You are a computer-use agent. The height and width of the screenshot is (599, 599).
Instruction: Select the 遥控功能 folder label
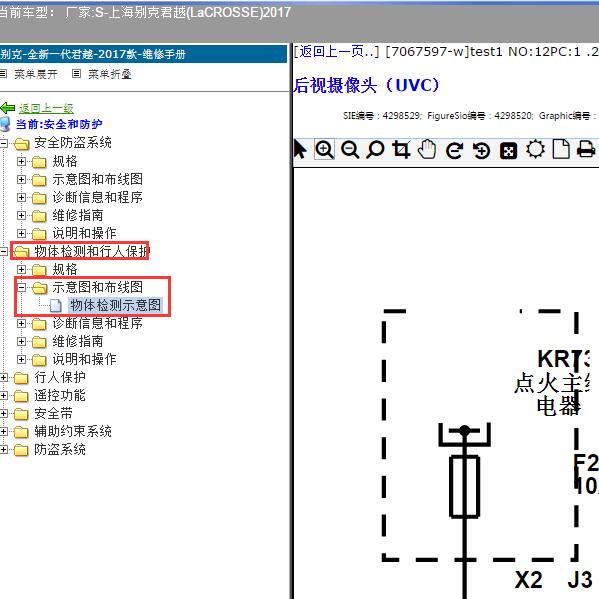coord(60,395)
